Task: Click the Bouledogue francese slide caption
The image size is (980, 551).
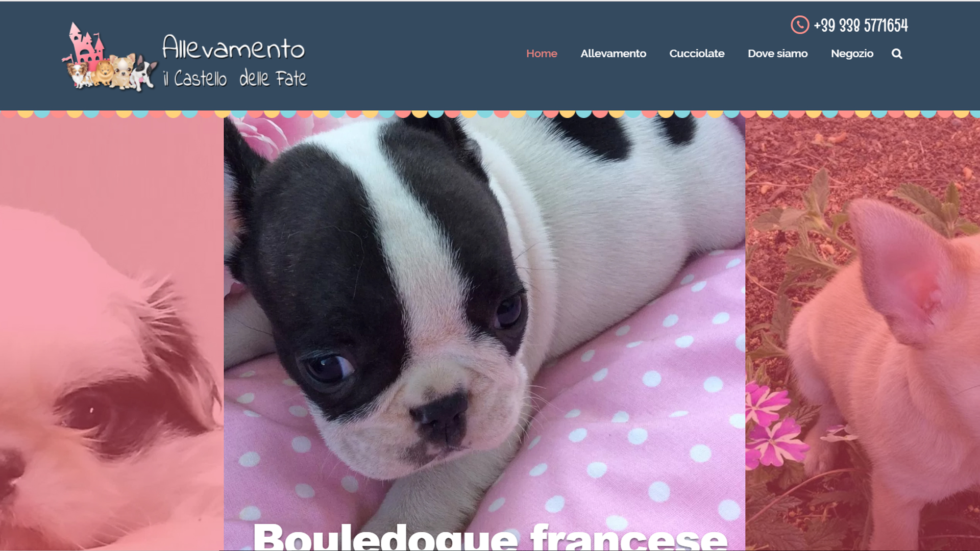Action: tap(490, 537)
